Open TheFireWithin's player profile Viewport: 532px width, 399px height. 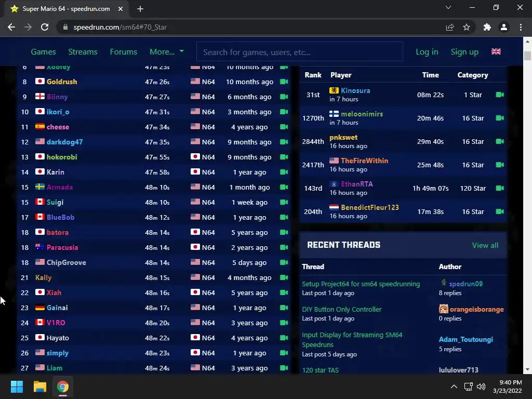pyautogui.click(x=364, y=161)
